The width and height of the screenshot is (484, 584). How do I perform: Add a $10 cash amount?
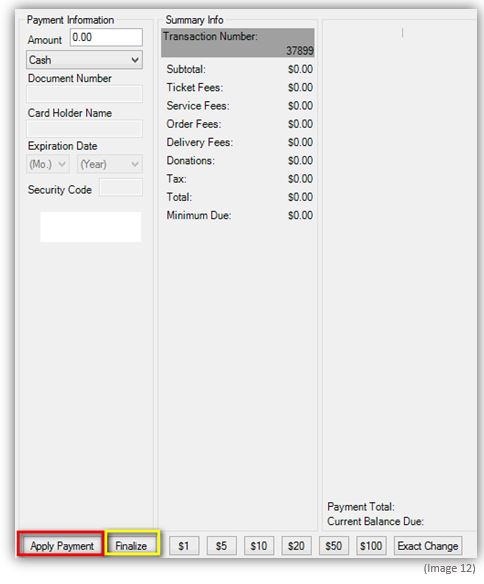point(259,546)
